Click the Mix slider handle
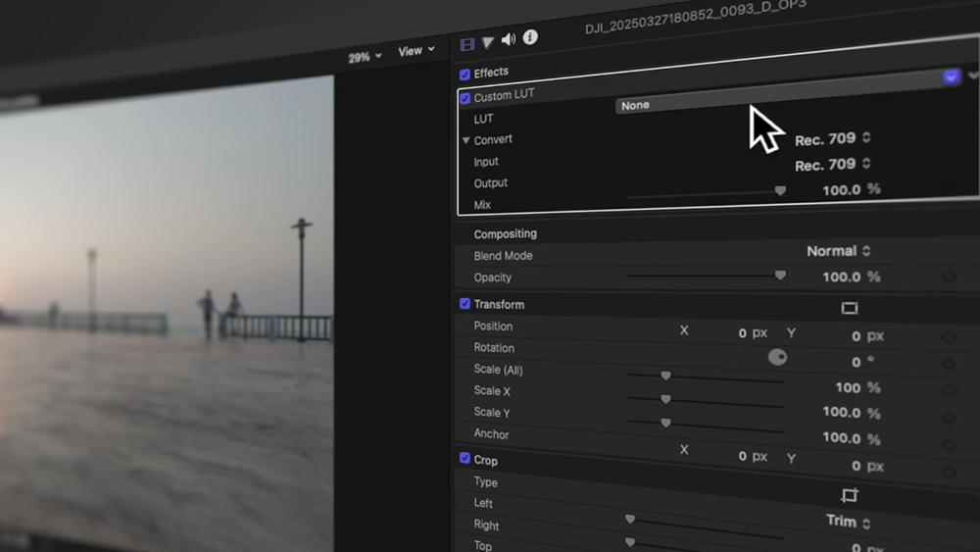 point(780,190)
